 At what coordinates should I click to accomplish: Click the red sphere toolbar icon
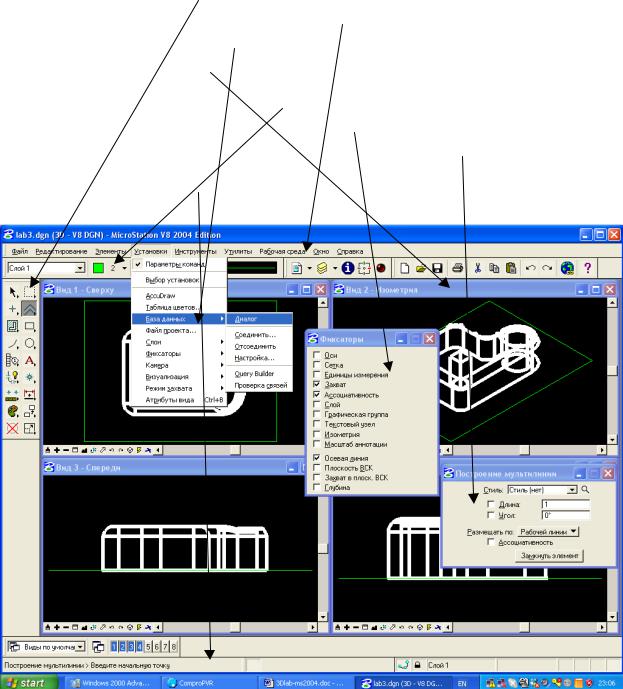click(381, 268)
